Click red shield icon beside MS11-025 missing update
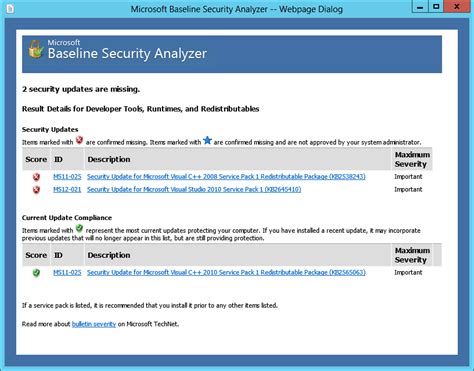The width and height of the screenshot is (474, 371). 36,177
